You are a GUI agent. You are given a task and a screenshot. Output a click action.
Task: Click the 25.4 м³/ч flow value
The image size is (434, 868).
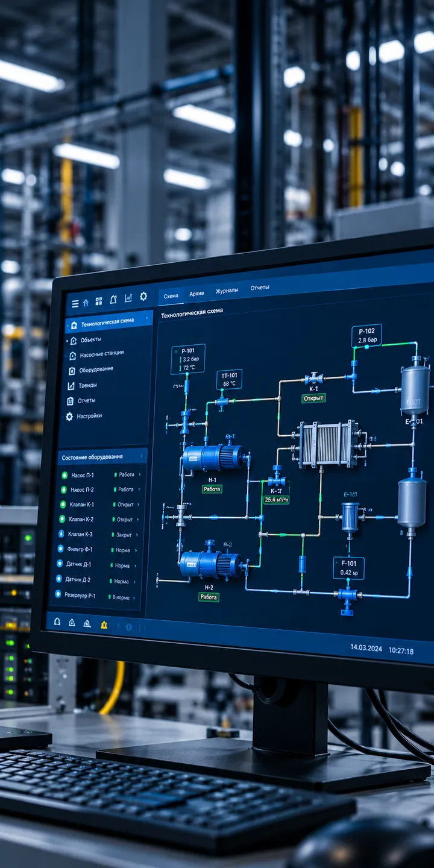[276, 499]
